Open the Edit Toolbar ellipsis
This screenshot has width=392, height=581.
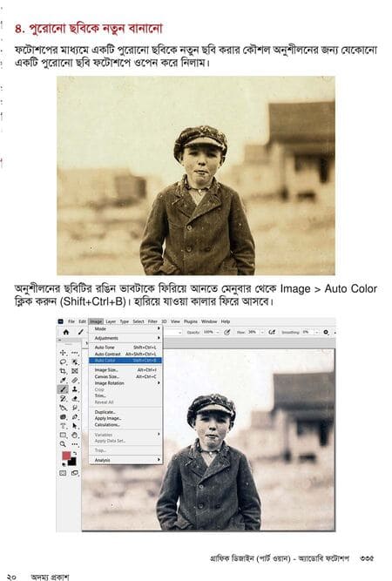(75, 444)
